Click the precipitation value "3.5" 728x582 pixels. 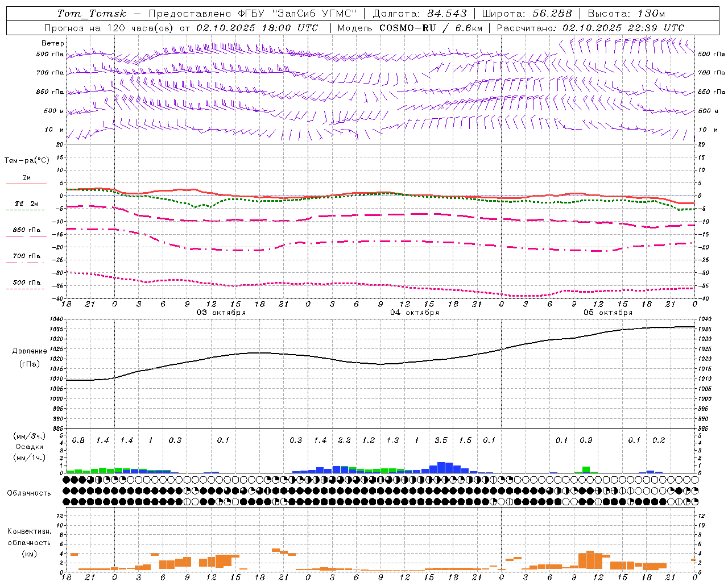click(x=441, y=440)
